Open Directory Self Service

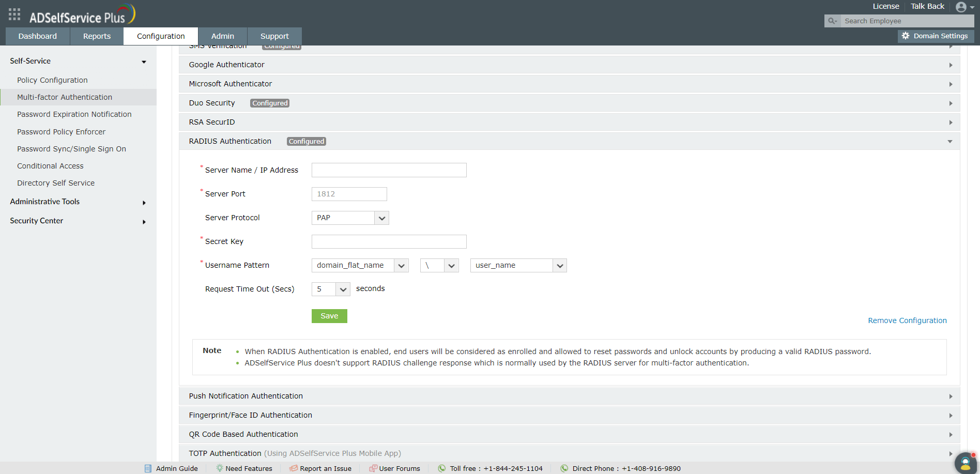(x=56, y=183)
